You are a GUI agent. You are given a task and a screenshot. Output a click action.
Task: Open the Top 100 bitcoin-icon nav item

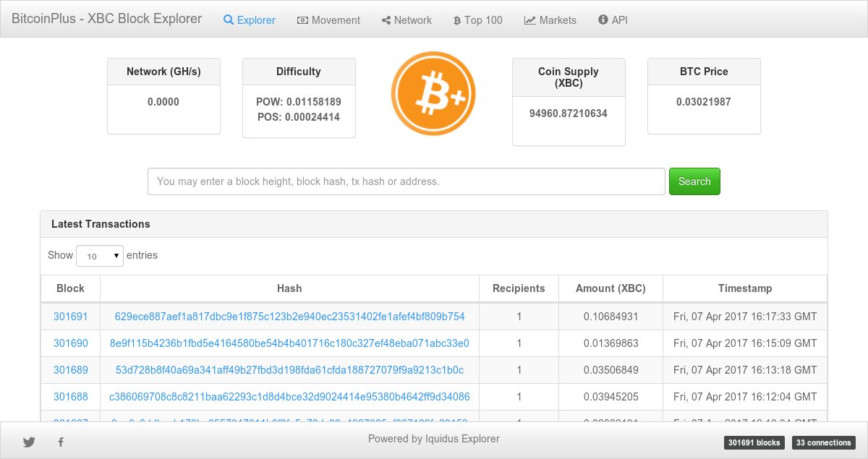coord(477,20)
